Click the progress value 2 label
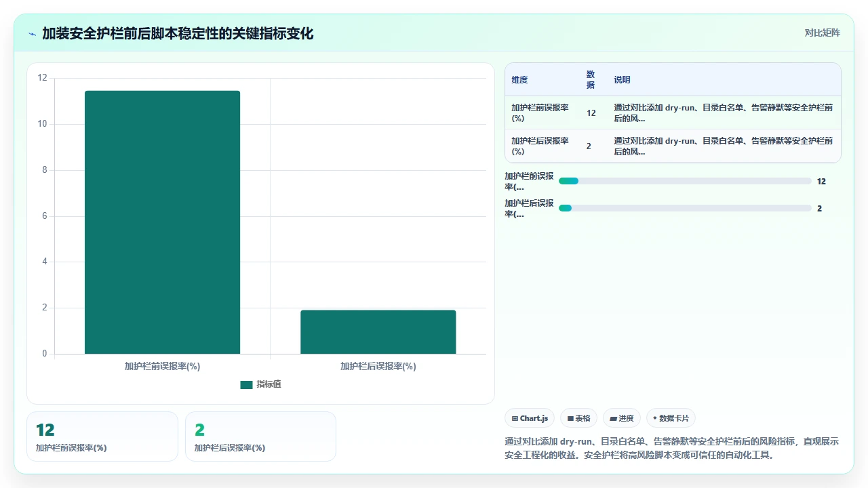Viewport: 868px width, 488px height. coord(819,209)
